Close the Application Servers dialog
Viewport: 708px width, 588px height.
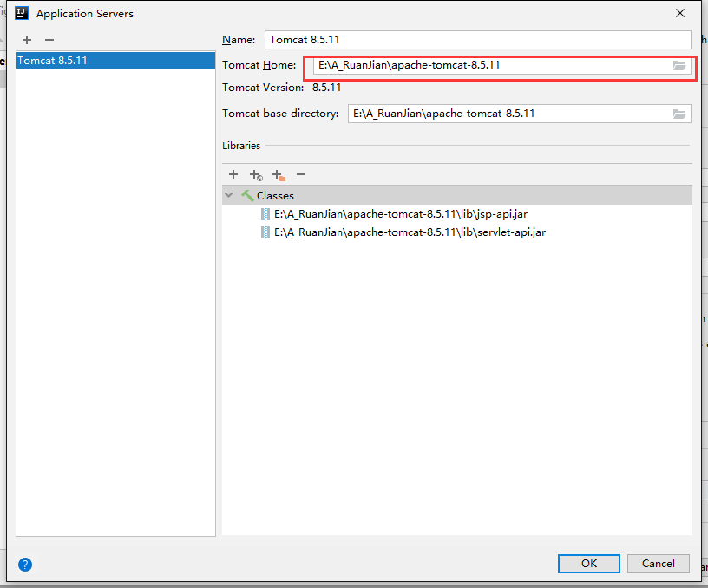pos(680,13)
